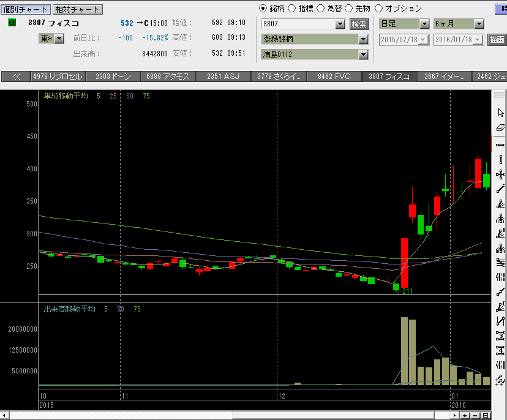
Task: Select the オプション radio button
Action: coord(378,9)
